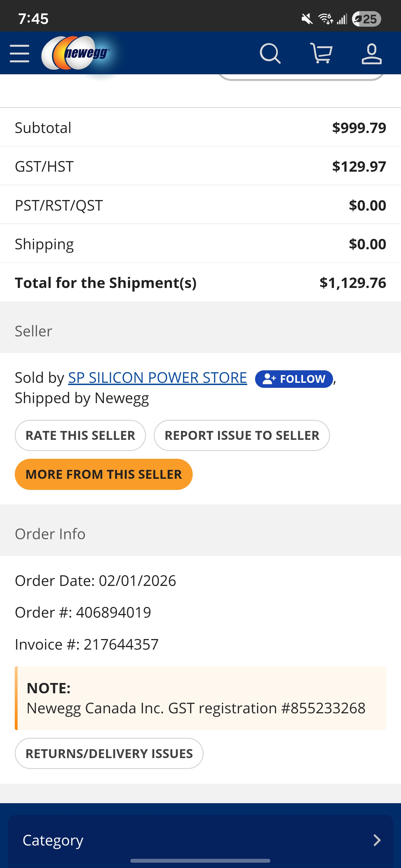Expand the Category footer section
Image resolution: width=401 pixels, height=868 pixels.
click(200, 840)
